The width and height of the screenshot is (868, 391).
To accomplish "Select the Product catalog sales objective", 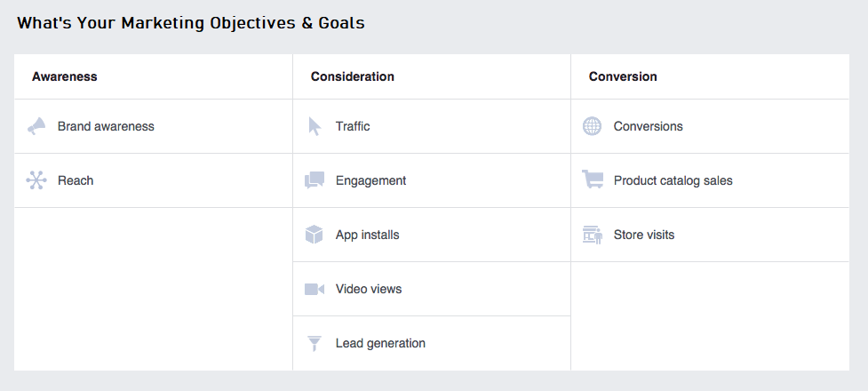I will [x=673, y=181].
